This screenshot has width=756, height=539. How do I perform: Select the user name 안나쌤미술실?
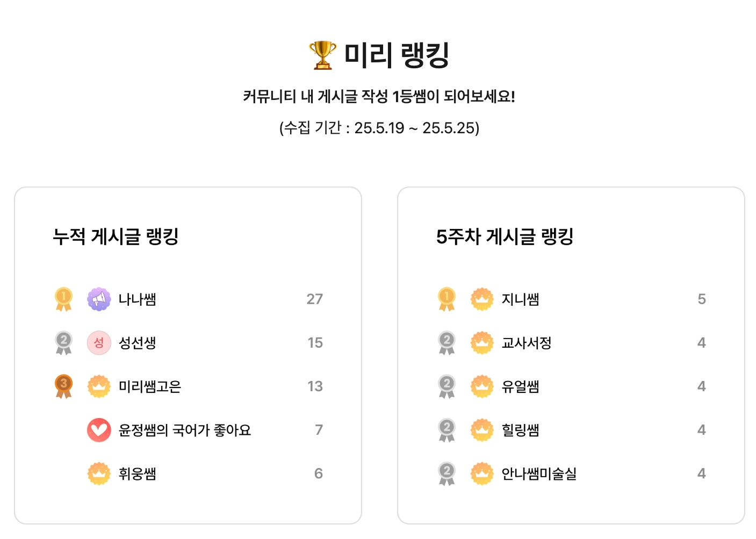click(x=539, y=473)
